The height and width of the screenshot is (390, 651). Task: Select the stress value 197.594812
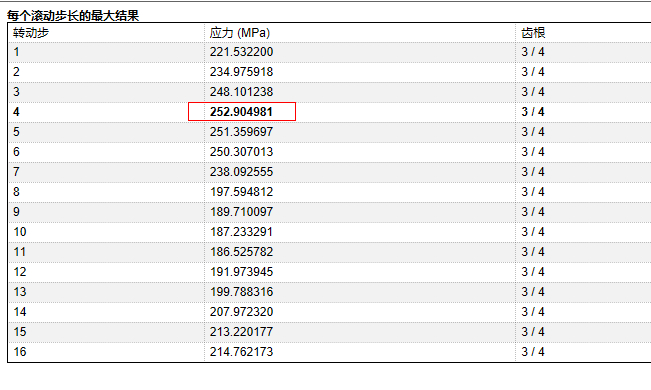point(241,192)
